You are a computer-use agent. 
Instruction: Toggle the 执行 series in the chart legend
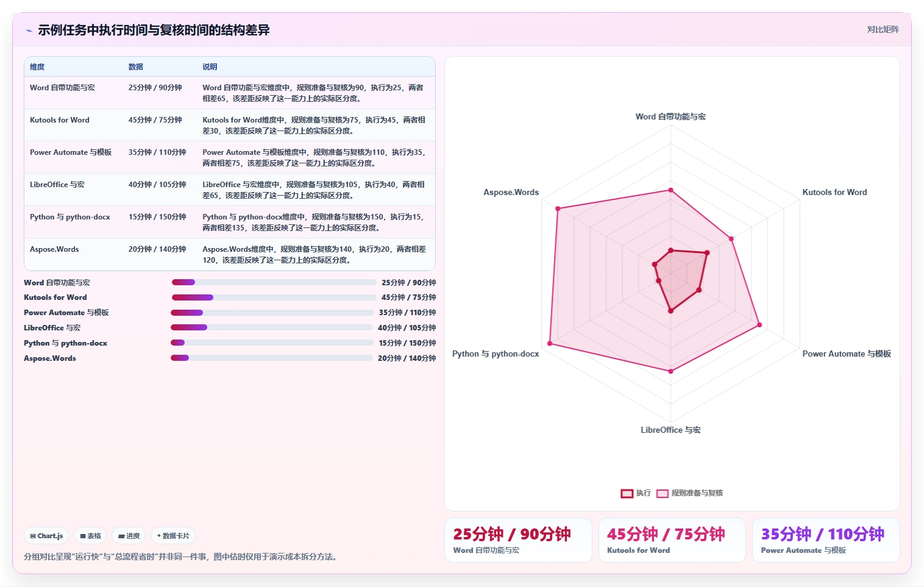pyautogui.click(x=636, y=493)
